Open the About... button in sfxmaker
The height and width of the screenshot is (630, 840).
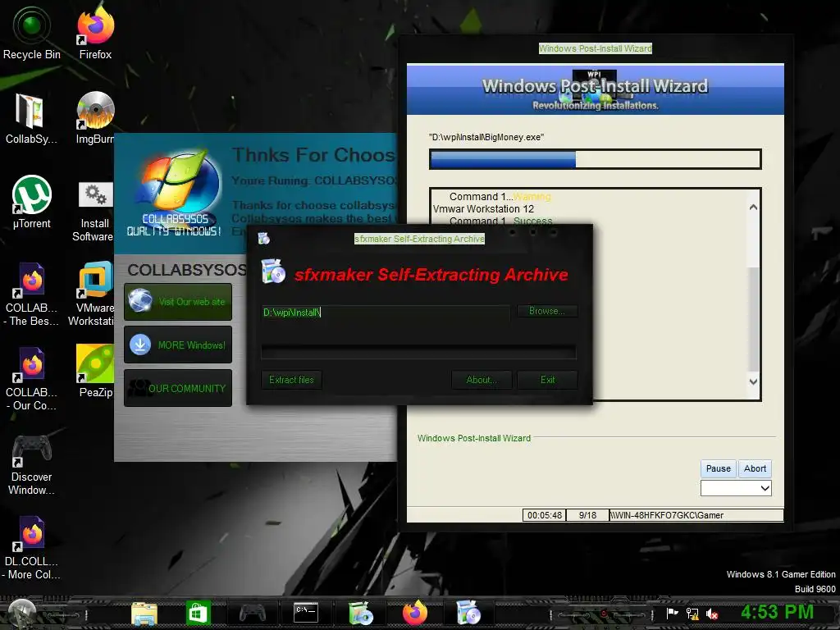coord(482,379)
